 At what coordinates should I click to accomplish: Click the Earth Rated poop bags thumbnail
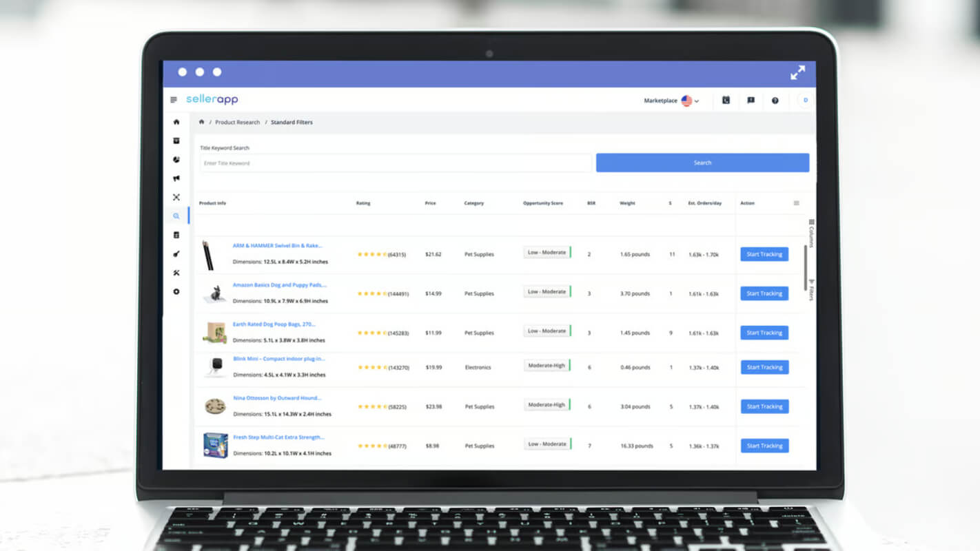(215, 333)
